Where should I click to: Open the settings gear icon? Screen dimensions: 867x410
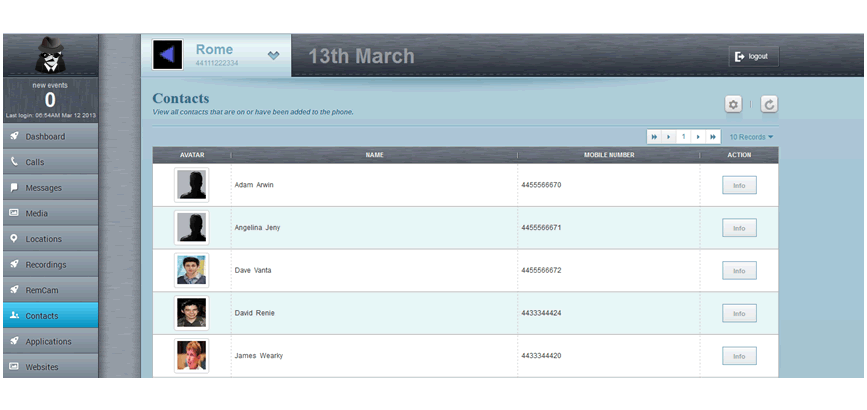[733, 105]
